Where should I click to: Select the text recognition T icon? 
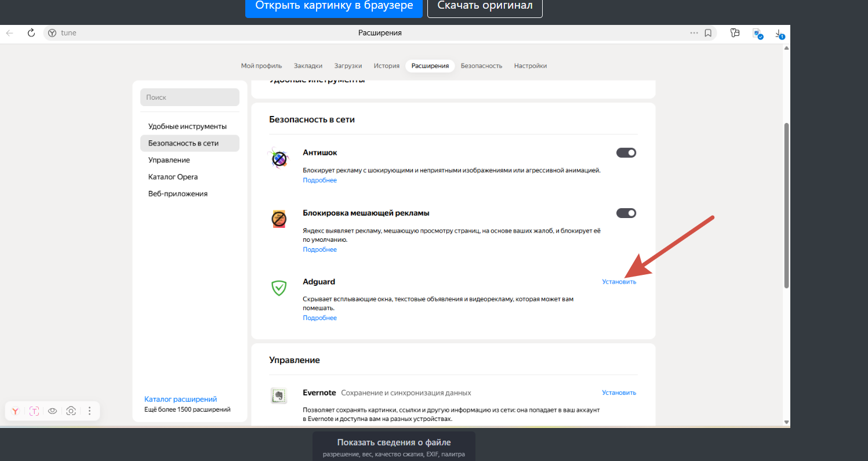click(34, 411)
